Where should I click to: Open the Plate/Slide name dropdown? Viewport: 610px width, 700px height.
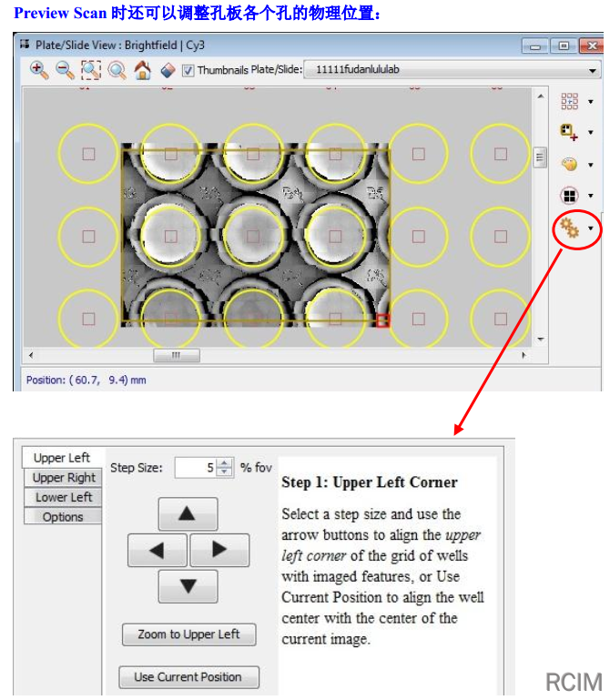coord(454,70)
